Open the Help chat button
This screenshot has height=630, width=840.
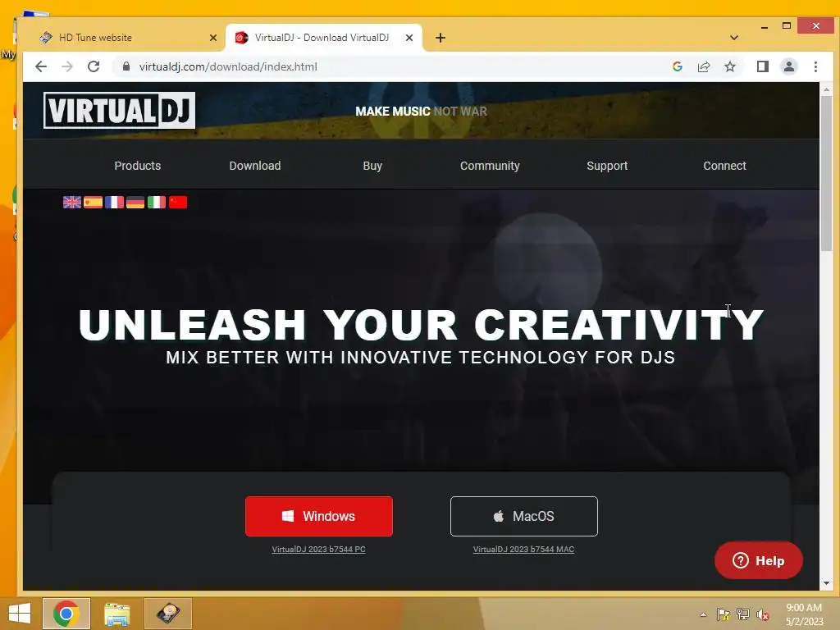click(759, 560)
